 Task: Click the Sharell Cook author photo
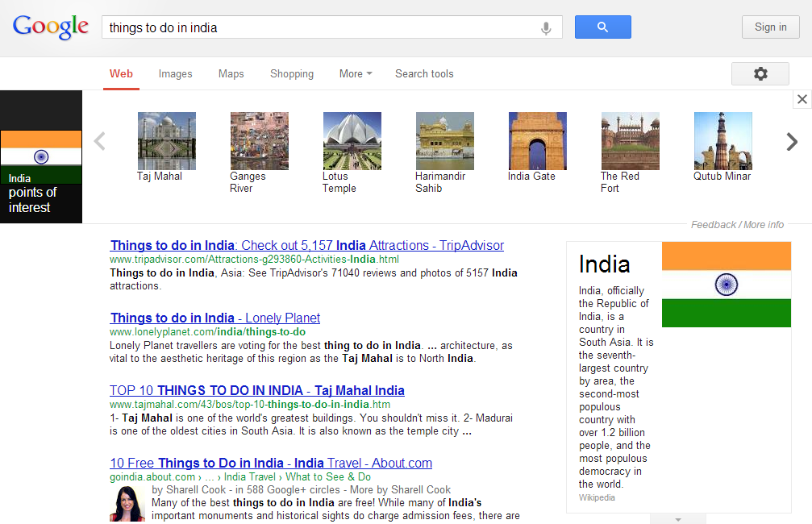point(127,503)
